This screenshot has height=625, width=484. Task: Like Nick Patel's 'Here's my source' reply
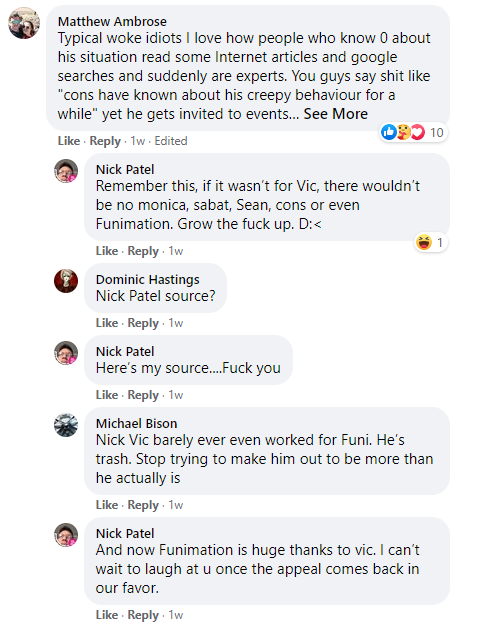click(107, 395)
